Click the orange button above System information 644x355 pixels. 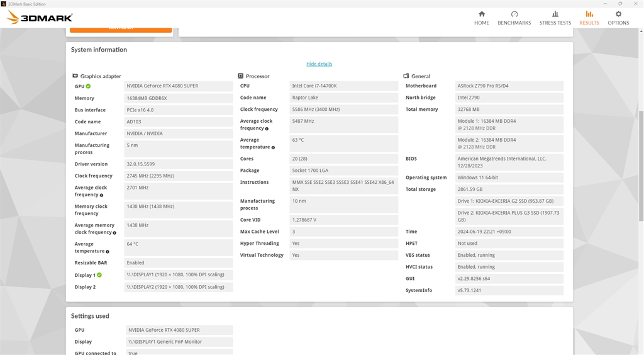(121, 30)
